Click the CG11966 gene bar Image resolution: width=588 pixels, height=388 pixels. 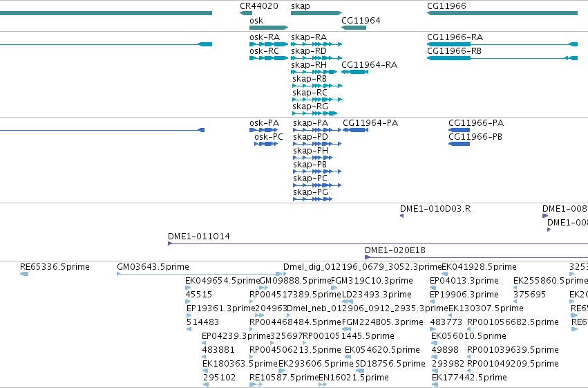click(x=502, y=13)
